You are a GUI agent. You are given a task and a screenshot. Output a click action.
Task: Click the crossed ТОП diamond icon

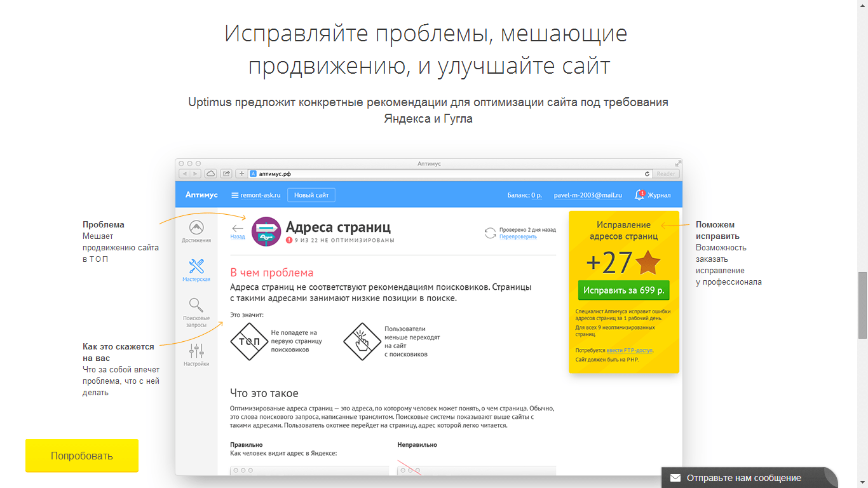point(248,341)
